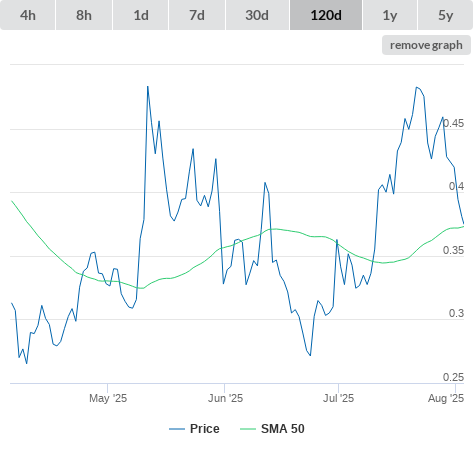Show the 5y price history

[445, 15]
